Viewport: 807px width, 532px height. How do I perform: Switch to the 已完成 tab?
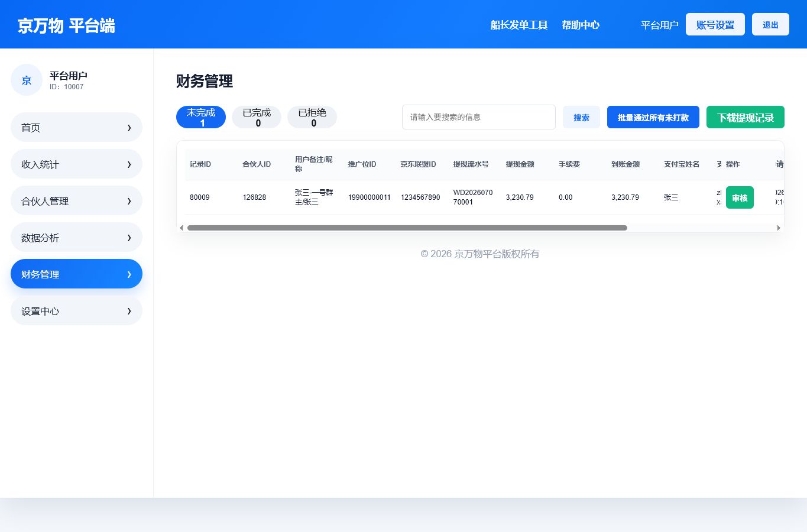257,117
